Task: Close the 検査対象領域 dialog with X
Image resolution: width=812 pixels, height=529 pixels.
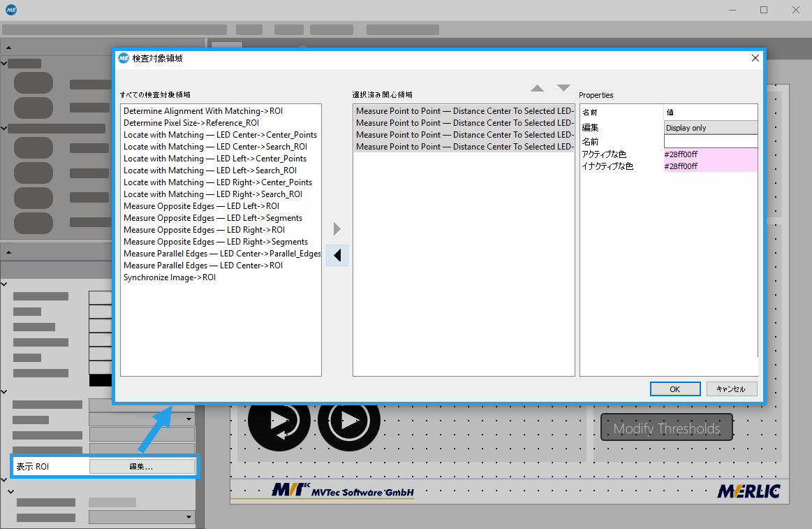Action: click(755, 59)
